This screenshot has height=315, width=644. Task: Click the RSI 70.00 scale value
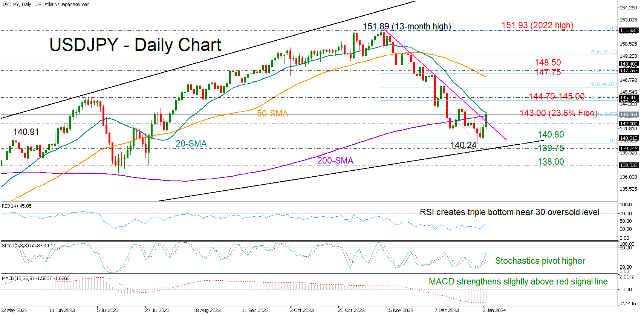626,213
